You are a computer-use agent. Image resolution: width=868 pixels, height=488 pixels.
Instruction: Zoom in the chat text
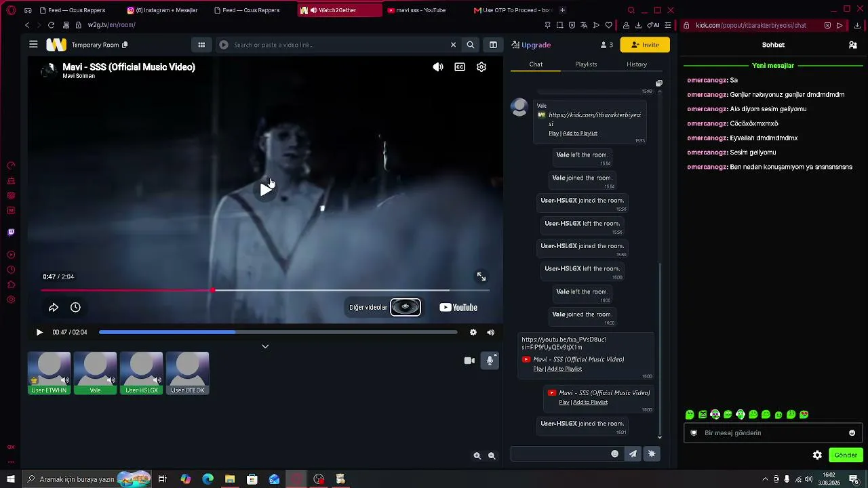[x=477, y=456]
